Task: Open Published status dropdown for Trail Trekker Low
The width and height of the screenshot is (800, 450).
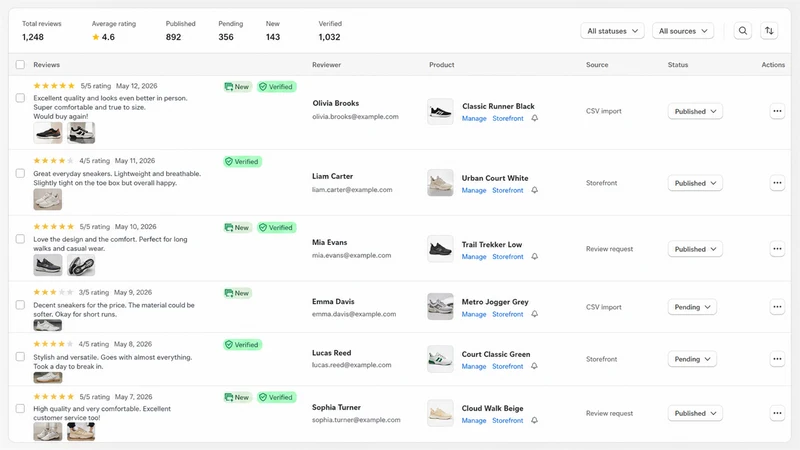Action: [695, 249]
